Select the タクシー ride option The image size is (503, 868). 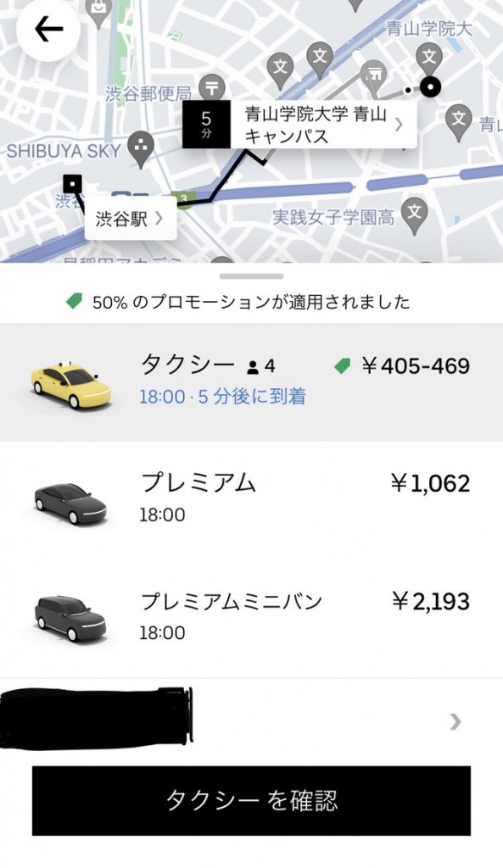(x=251, y=382)
